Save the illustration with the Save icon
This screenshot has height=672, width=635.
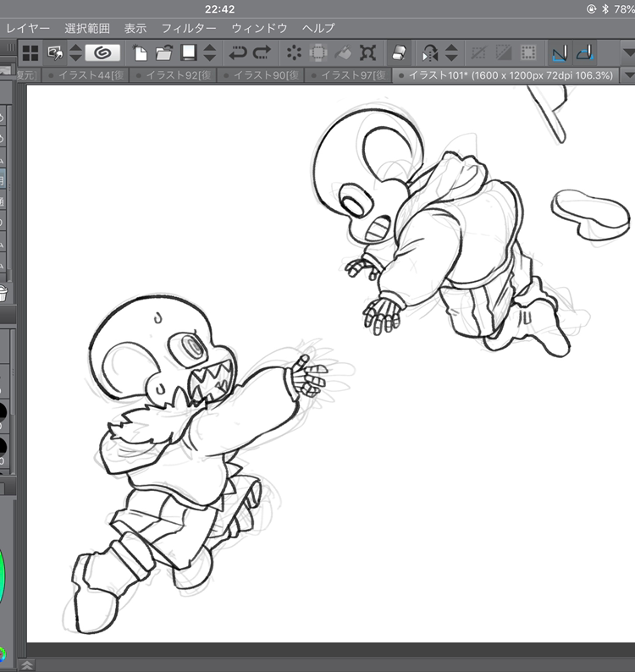(x=189, y=53)
